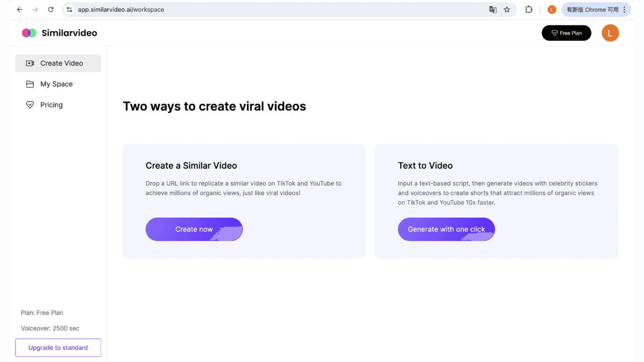Image resolution: width=644 pixels, height=362 pixels.
Task: Click the My Space folder icon
Action: point(30,84)
